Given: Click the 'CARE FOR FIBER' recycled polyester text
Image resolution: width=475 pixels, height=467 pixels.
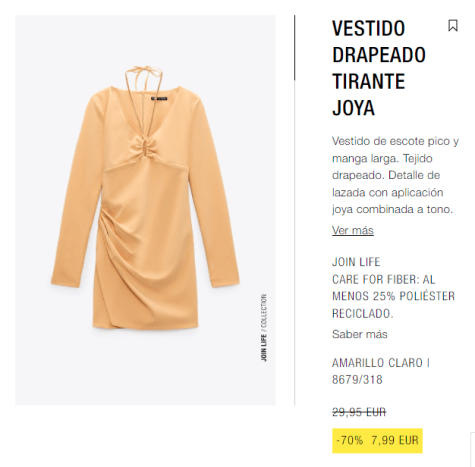Looking at the screenshot, I should click(393, 296).
